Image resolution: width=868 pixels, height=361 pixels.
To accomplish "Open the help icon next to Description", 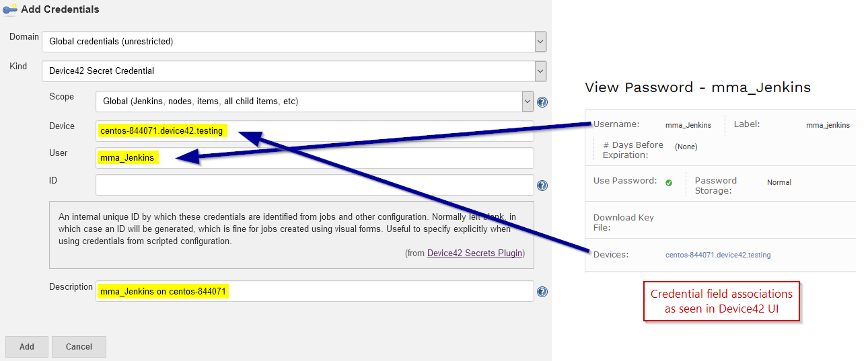I will click(x=542, y=292).
